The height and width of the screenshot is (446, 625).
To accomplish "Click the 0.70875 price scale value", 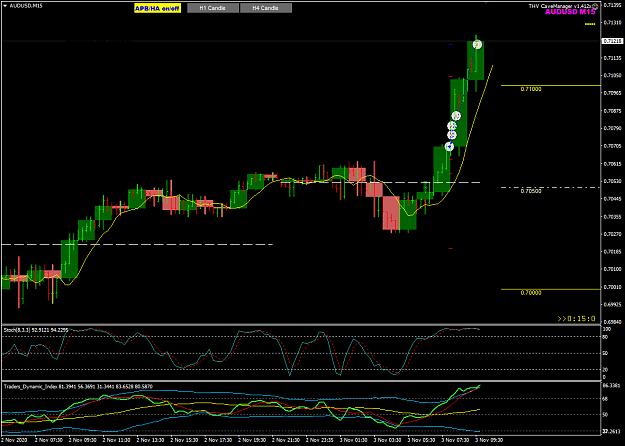I will point(613,111).
